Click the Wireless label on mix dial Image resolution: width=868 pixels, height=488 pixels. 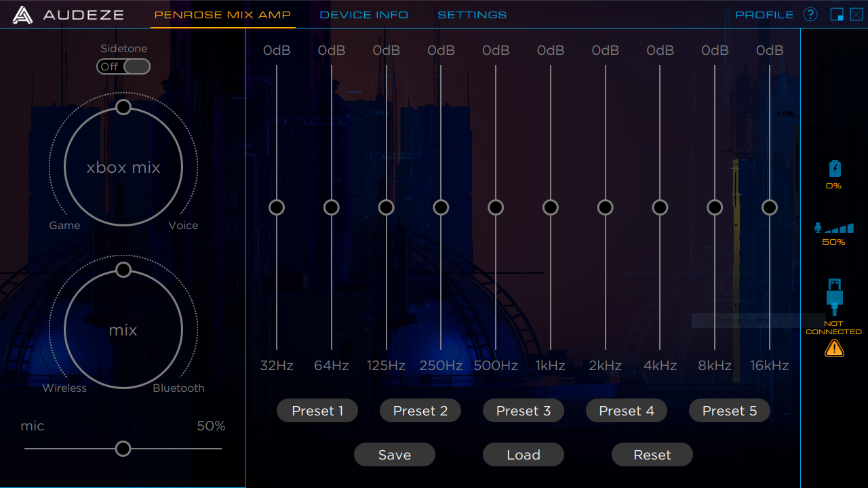(64, 388)
